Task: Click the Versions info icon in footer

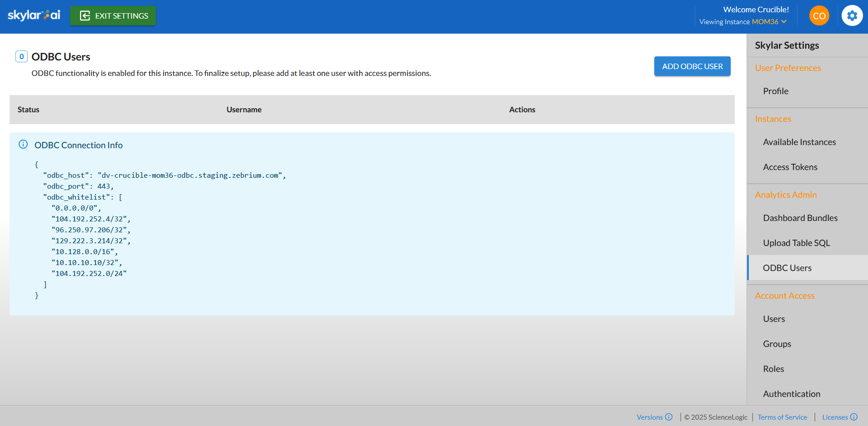Action: [x=669, y=416]
